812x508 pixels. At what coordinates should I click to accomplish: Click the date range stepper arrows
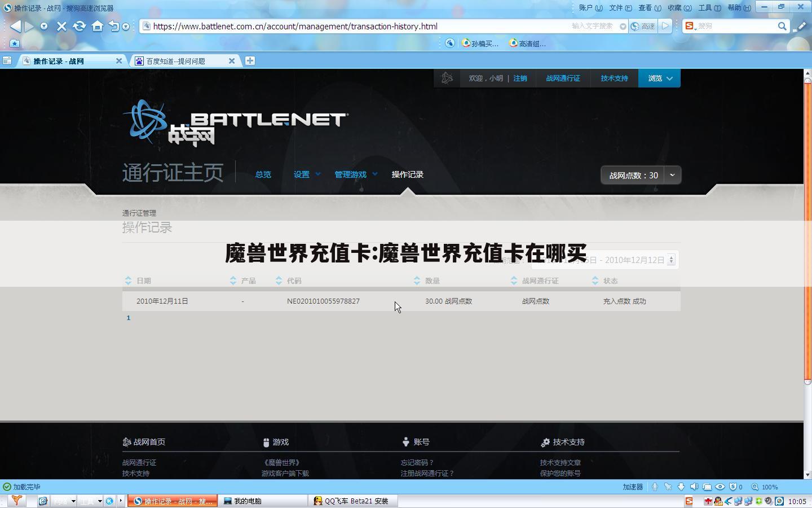pos(671,260)
